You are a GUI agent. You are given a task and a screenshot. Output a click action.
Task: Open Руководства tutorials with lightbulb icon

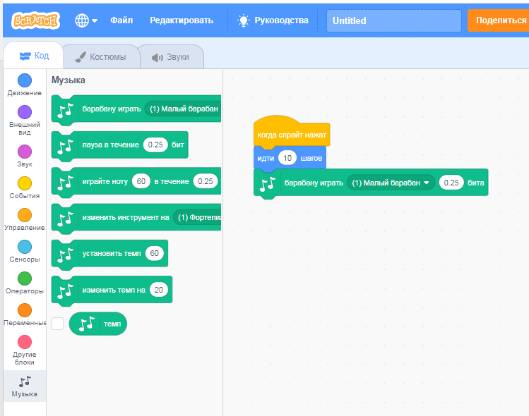coord(273,20)
